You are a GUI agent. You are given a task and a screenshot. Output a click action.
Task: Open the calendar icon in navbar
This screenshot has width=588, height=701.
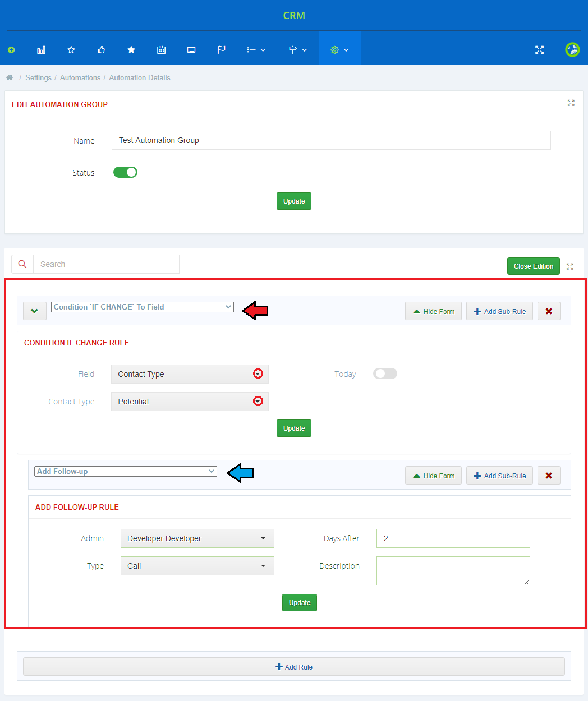(162, 50)
